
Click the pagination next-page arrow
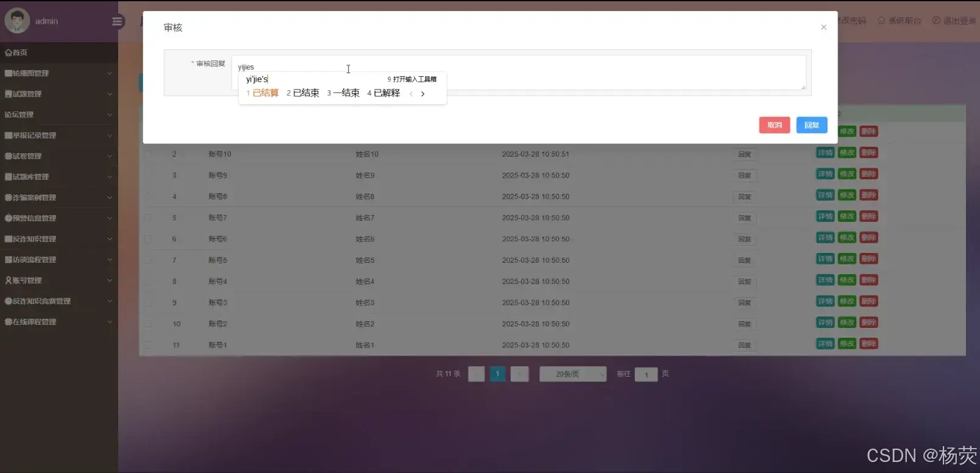click(x=520, y=374)
